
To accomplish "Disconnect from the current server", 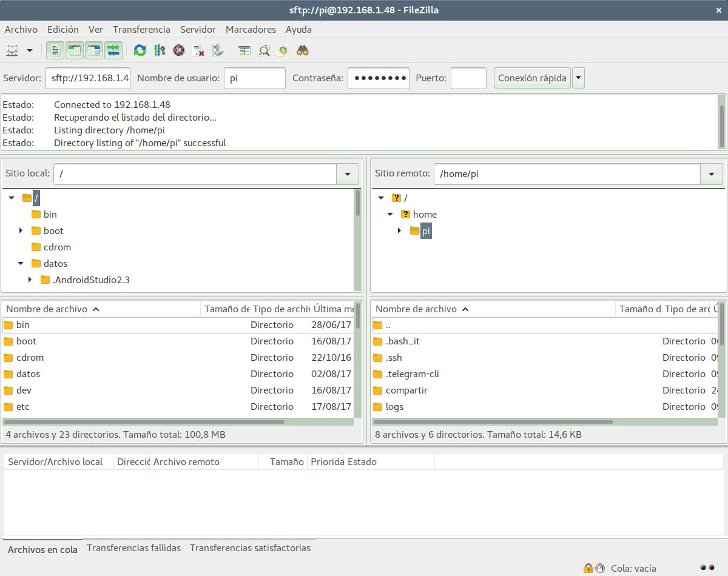I will coord(198,50).
